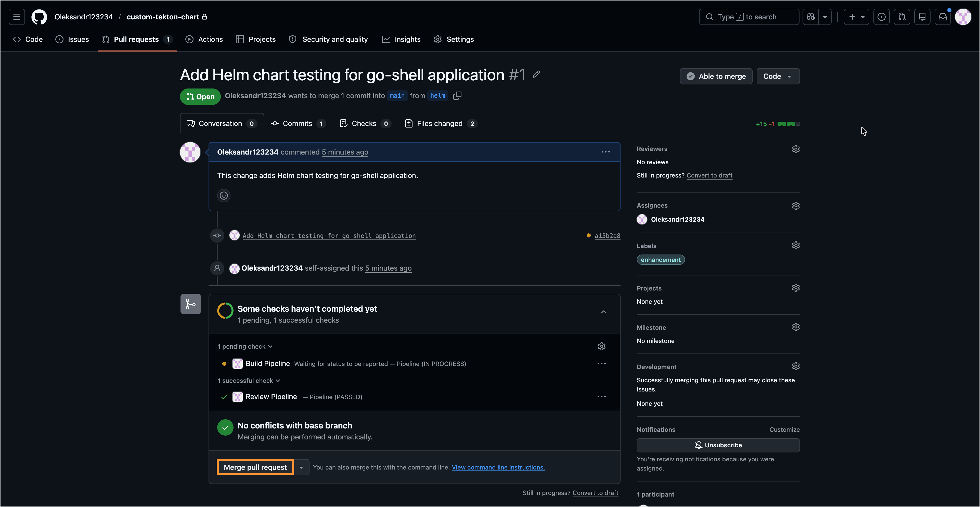Open comment options three-dot menu
Image resolution: width=980 pixels, height=507 pixels.
[606, 152]
